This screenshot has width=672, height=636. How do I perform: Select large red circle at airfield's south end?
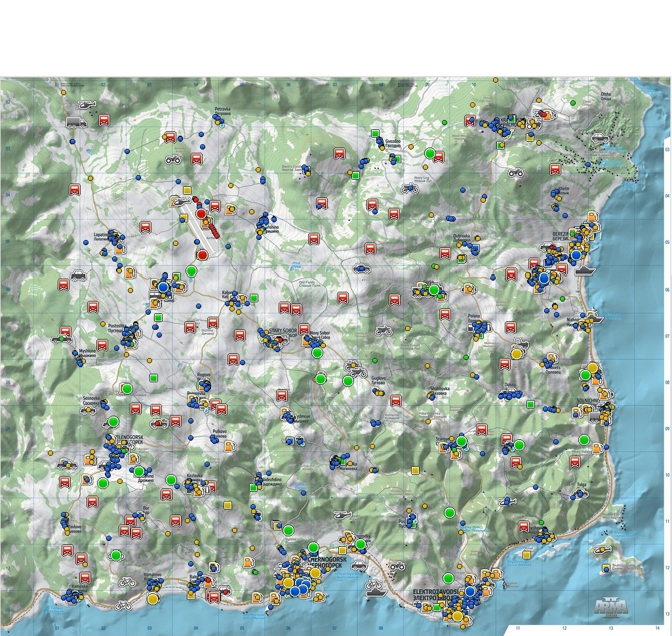203,255
